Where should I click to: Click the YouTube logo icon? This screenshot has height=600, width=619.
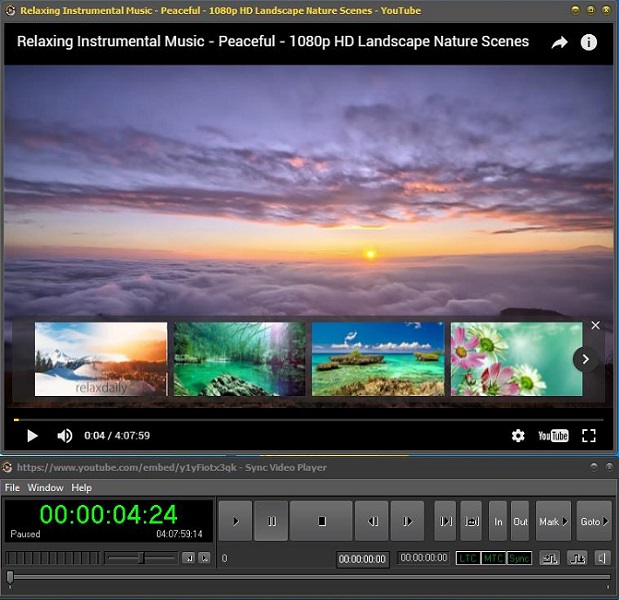point(553,436)
